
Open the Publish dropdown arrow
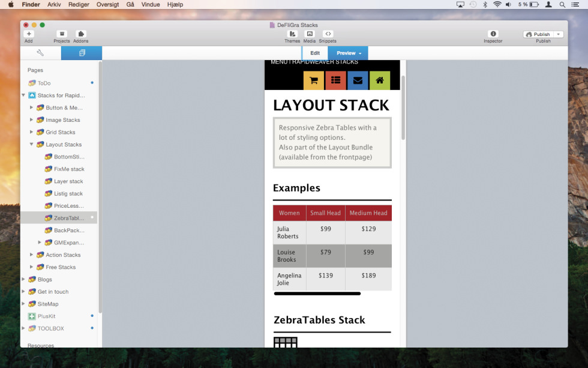pos(559,34)
